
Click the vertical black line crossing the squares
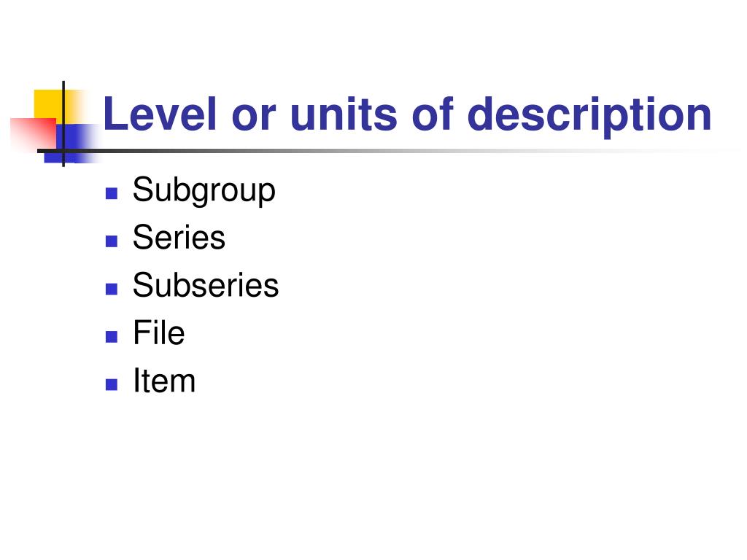[63, 124]
